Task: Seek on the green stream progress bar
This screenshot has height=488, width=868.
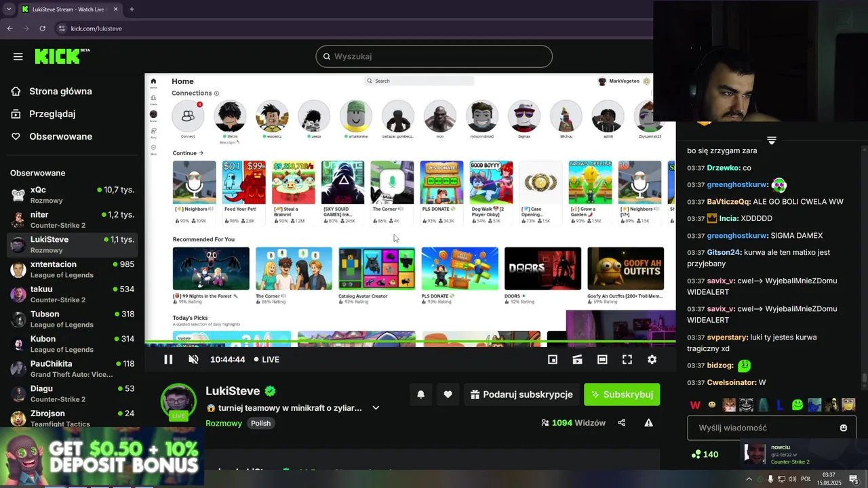Action: point(410,343)
